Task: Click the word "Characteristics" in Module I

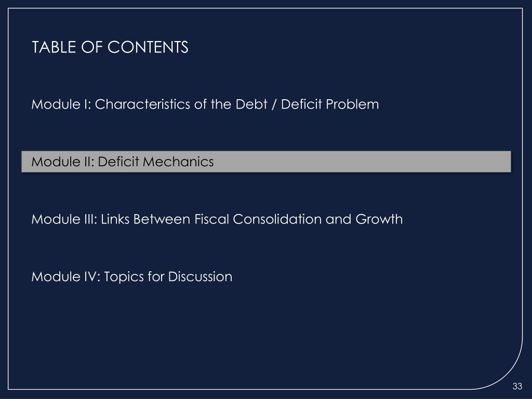Action: 142,104
